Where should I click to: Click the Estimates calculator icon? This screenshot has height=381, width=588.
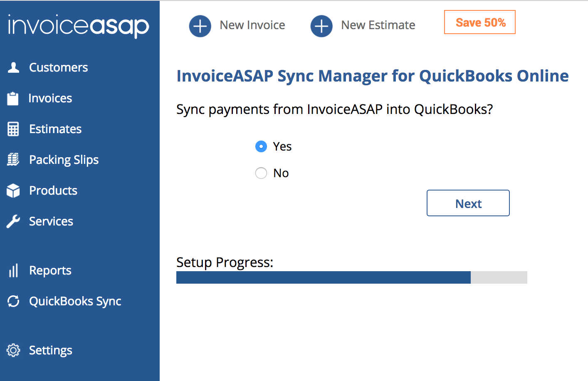pyautogui.click(x=13, y=129)
